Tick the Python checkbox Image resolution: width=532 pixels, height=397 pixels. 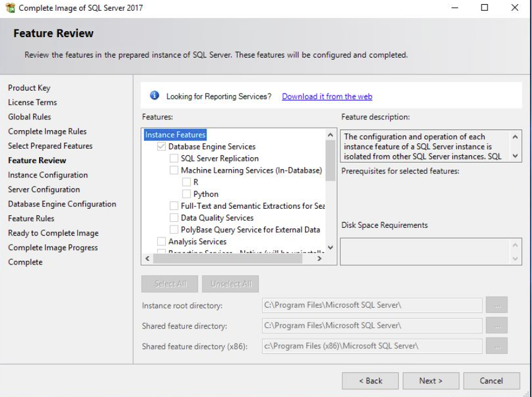click(186, 194)
